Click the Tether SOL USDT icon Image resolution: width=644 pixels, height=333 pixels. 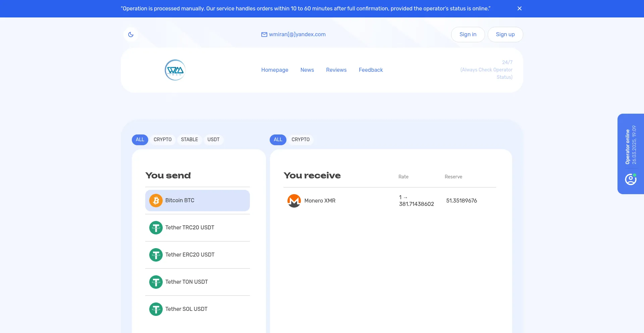(156, 309)
